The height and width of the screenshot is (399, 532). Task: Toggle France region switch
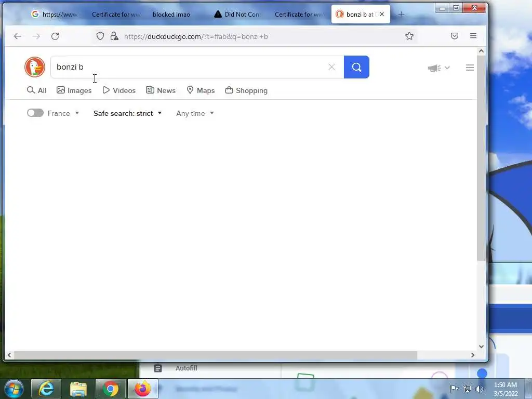coord(35,113)
